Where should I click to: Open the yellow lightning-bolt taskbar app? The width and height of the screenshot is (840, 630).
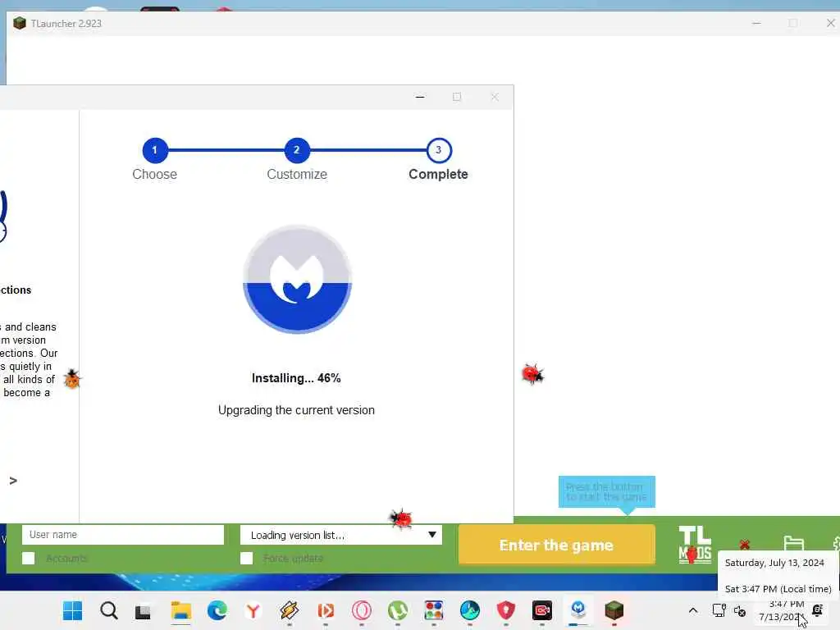coord(290,610)
